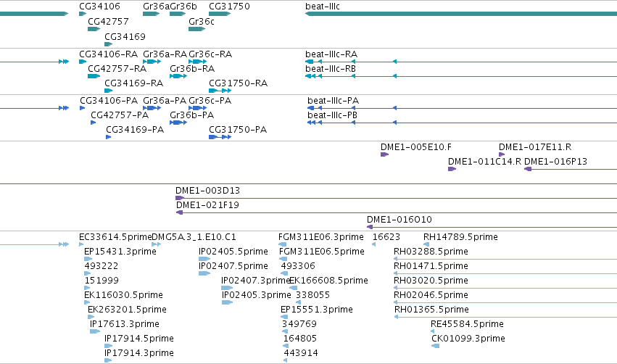The width and height of the screenshot is (617, 364).
Task: Open EST EP15431.3prime label
Action: coord(120,252)
